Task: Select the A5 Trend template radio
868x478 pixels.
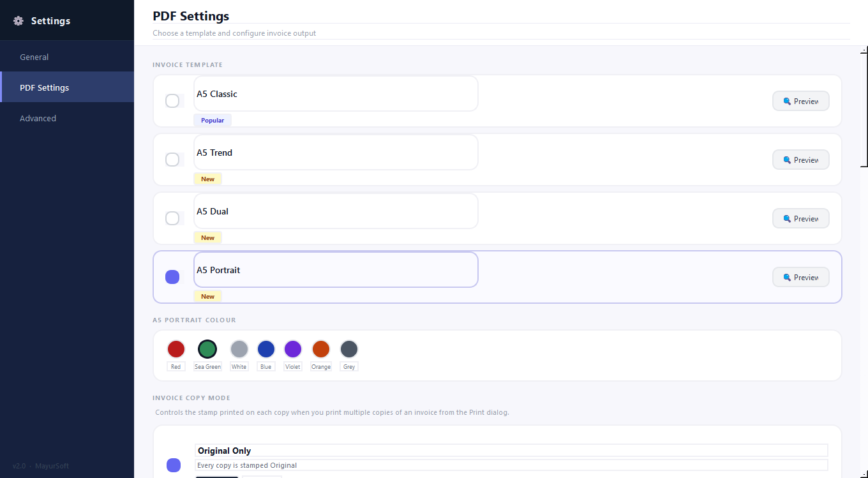Action: [x=172, y=160]
